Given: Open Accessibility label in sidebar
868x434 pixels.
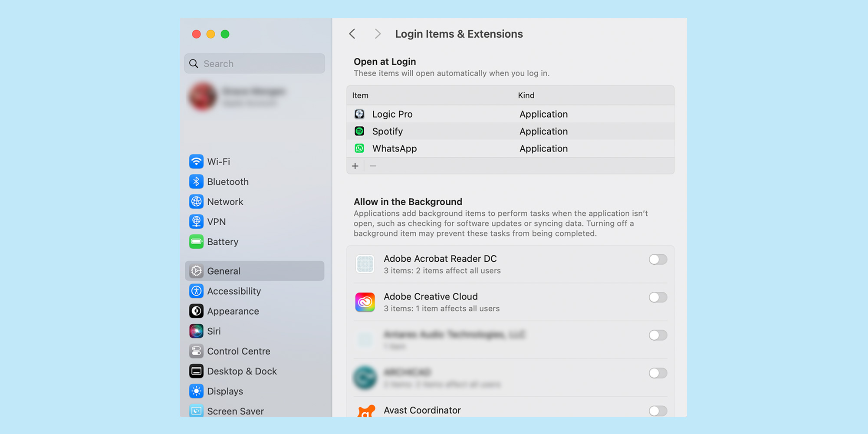Looking at the screenshot, I should (234, 291).
